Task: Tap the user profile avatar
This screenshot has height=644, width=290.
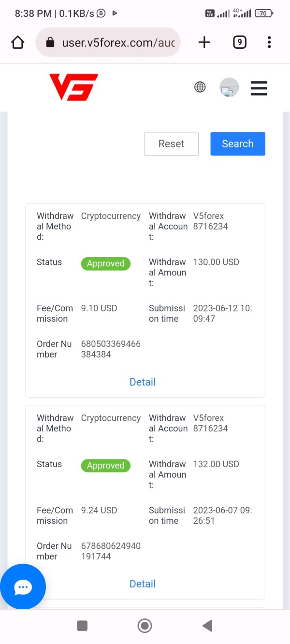Action: point(229,87)
